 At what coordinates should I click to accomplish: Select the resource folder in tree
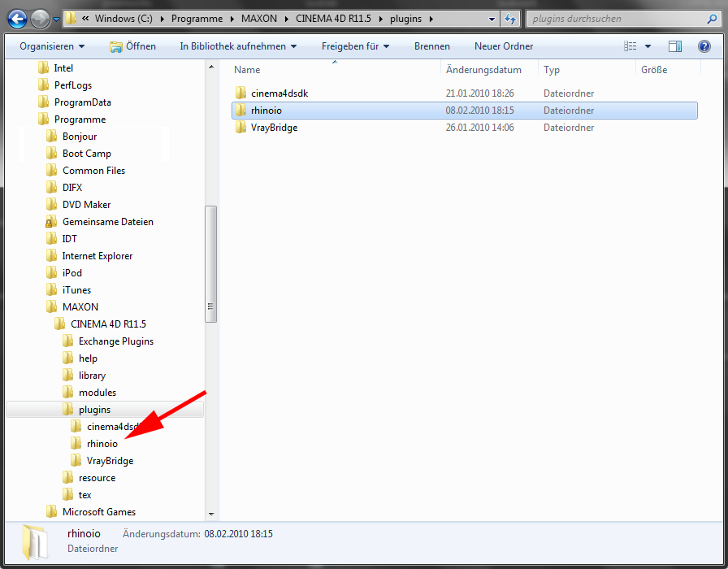[89, 478]
